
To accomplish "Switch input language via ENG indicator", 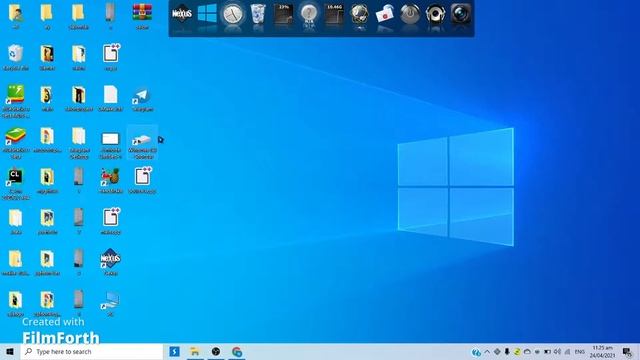I will point(579,351).
